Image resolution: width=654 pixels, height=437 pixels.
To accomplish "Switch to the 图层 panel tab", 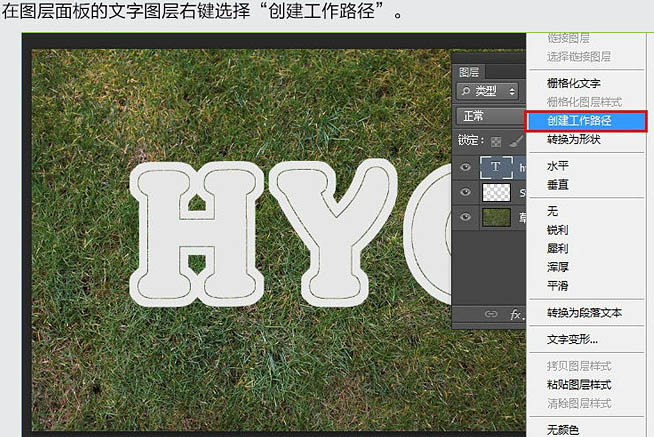I will 469,72.
